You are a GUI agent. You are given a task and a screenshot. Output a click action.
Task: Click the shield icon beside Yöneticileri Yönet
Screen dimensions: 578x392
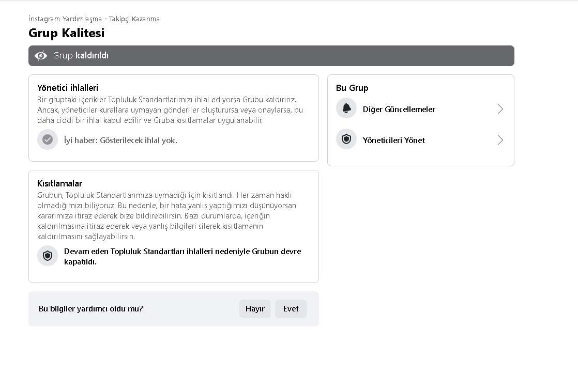[x=346, y=139]
